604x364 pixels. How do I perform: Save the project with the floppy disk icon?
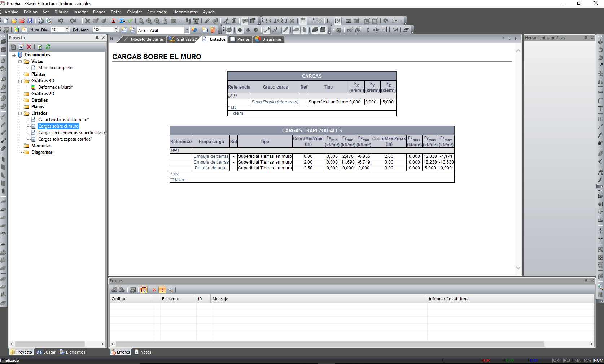pos(30,21)
